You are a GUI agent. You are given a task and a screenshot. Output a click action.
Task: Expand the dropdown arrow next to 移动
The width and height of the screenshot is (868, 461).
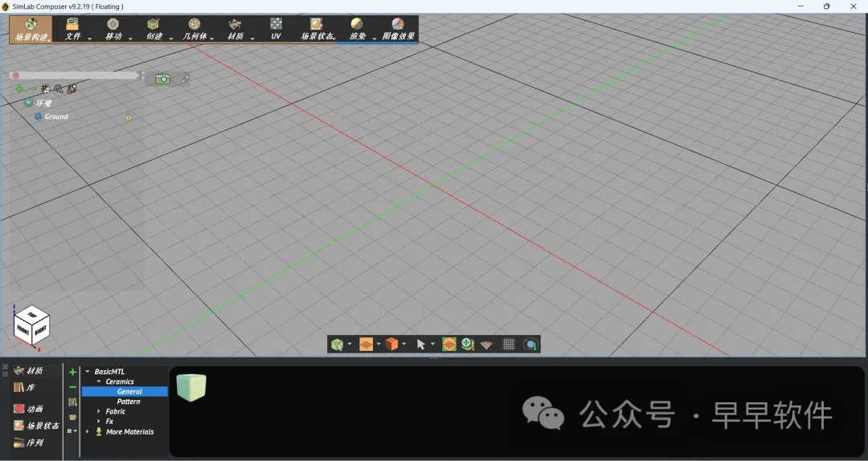131,39
